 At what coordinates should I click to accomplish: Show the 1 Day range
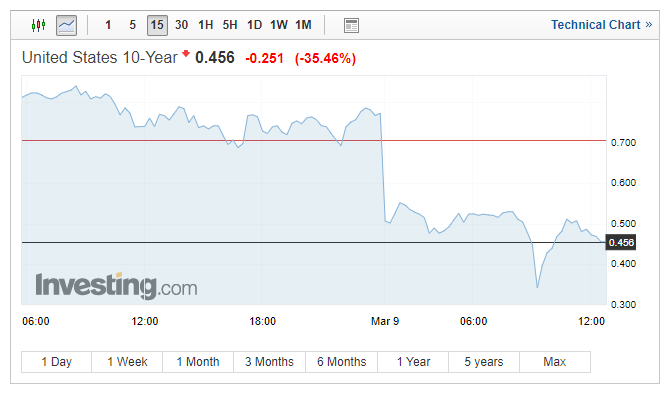click(57, 362)
